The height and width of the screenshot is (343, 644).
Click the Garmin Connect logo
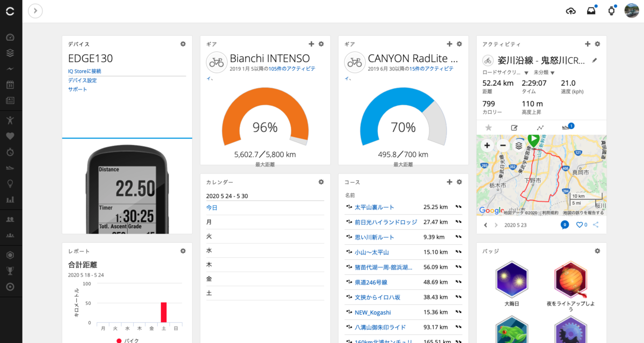point(10,11)
